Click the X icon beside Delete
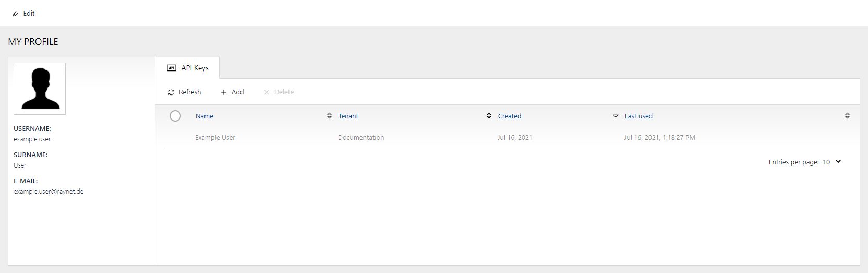 tap(267, 92)
